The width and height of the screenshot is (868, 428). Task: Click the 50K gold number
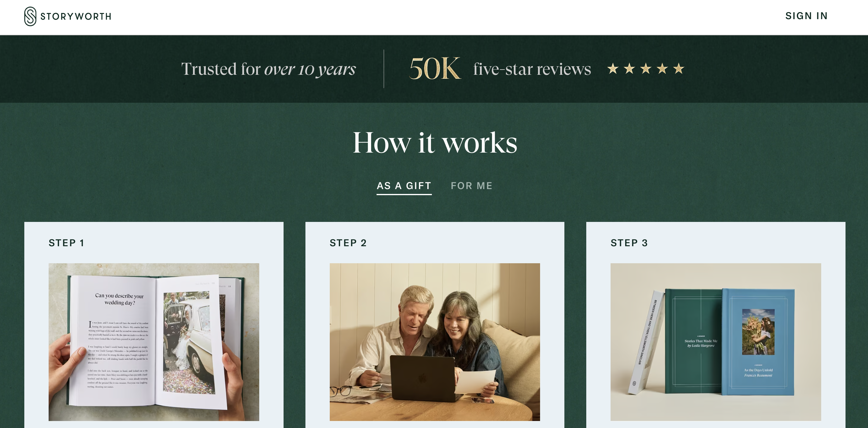(435, 69)
